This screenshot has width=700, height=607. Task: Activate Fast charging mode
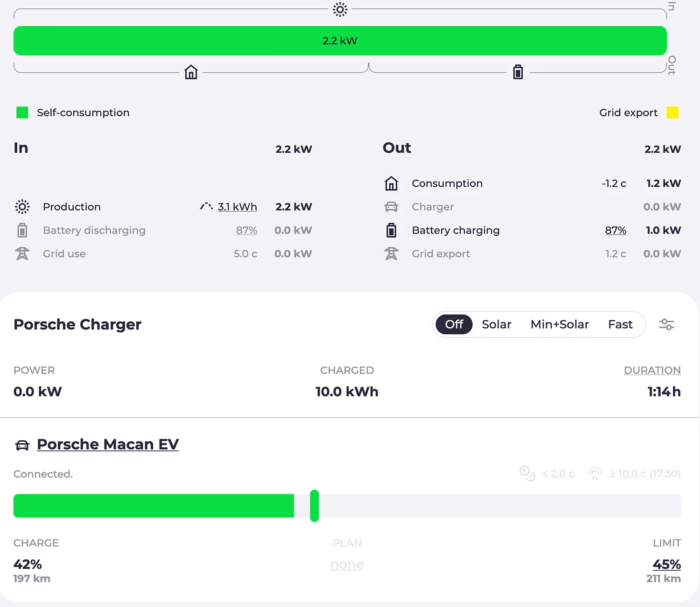pyautogui.click(x=620, y=324)
